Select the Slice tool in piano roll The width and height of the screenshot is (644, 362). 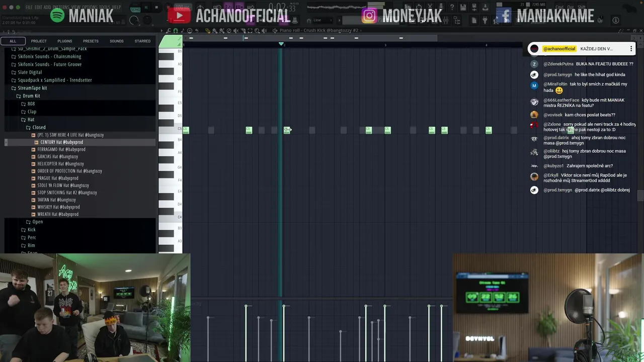243,31
